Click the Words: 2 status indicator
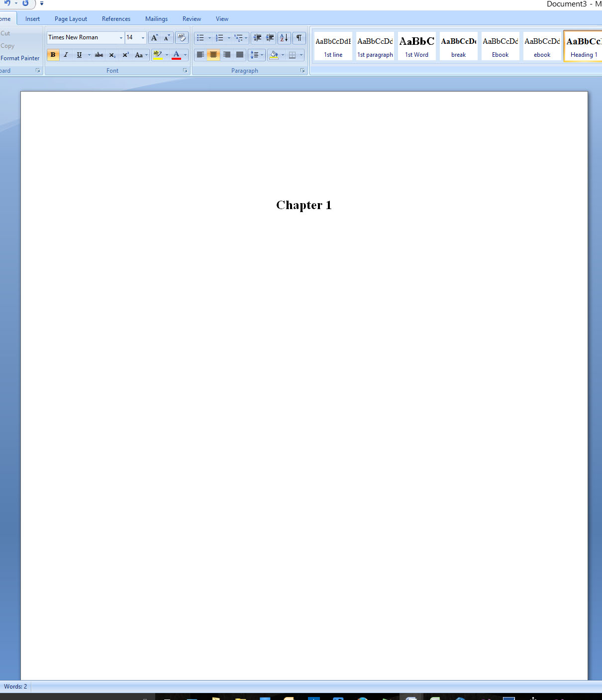The width and height of the screenshot is (602, 700). click(x=15, y=687)
